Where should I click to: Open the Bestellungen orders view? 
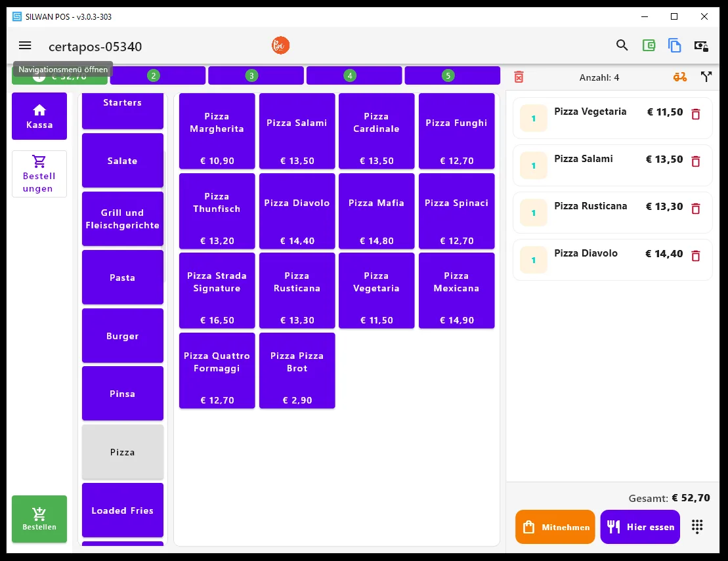pyautogui.click(x=39, y=174)
